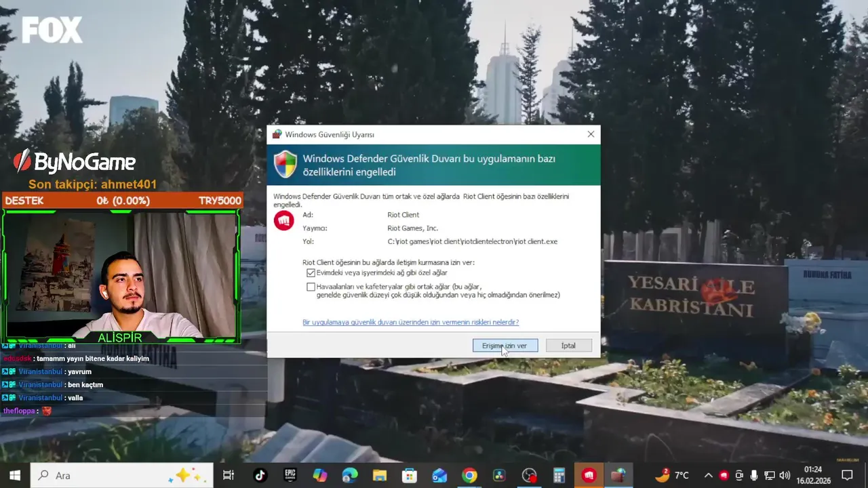
Task: Click the Riot Client exe path text
Action: click(x=472, y=241)
